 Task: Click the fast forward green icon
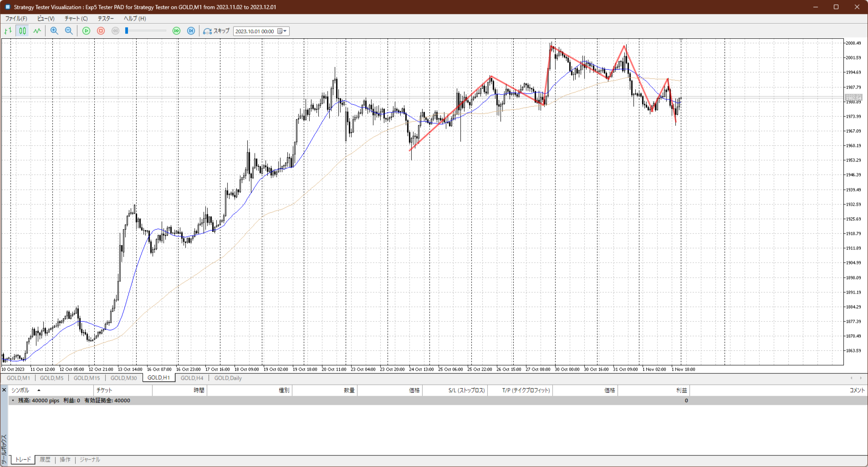coord(176,31)
